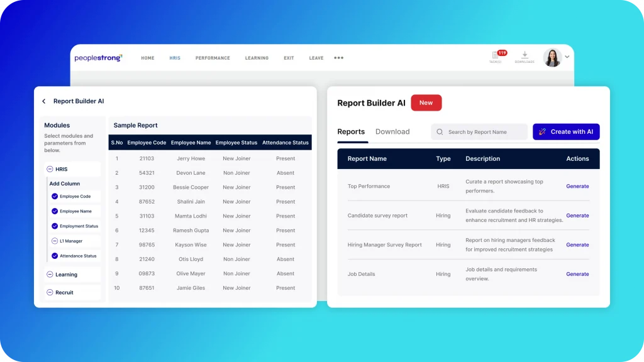Switch to the Download tab
This screenshot has width=644, height=362.
click(392, 132)
